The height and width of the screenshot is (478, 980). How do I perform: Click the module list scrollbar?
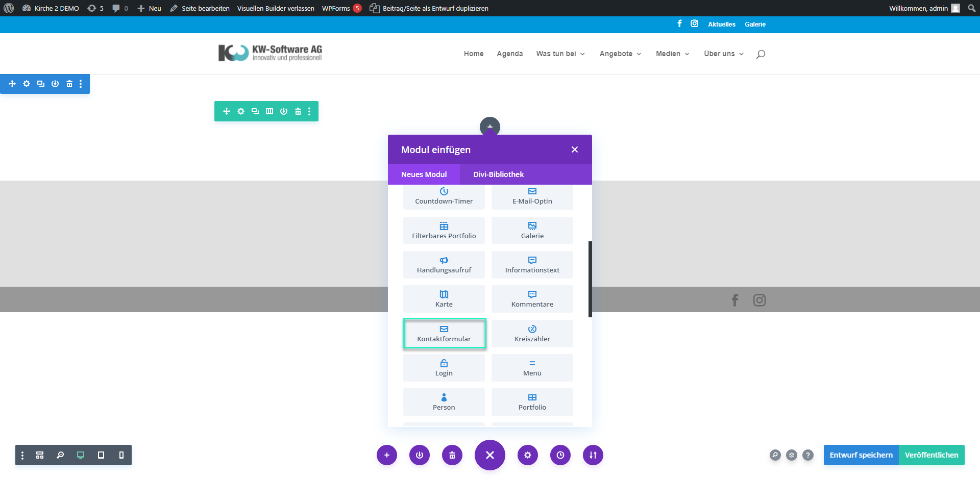click(x=590, y=279)
